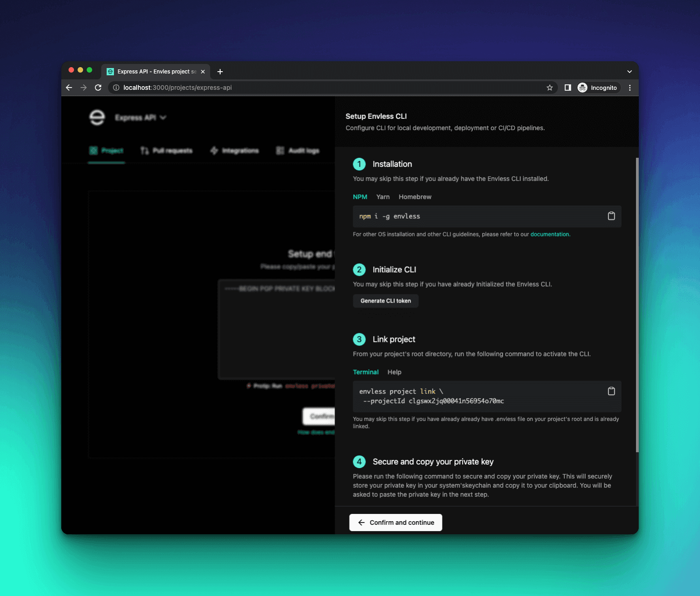Click Secure and copy your private key heading
The image size is (700, 596).
coord(433,462)
